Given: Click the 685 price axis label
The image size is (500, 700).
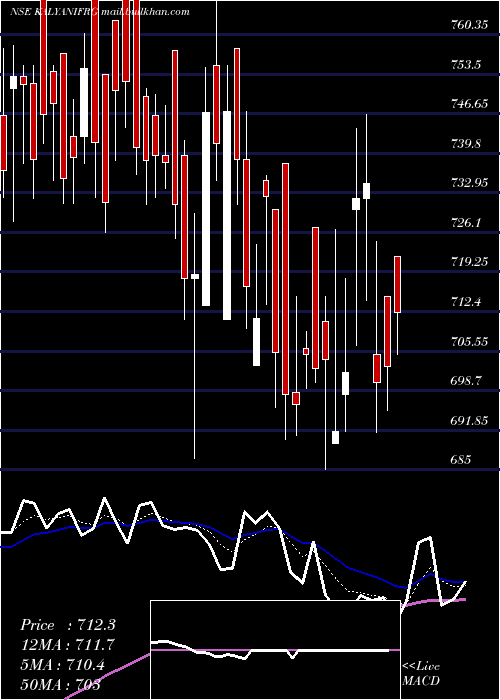Looking at the screenshot, I should [461, 459].
